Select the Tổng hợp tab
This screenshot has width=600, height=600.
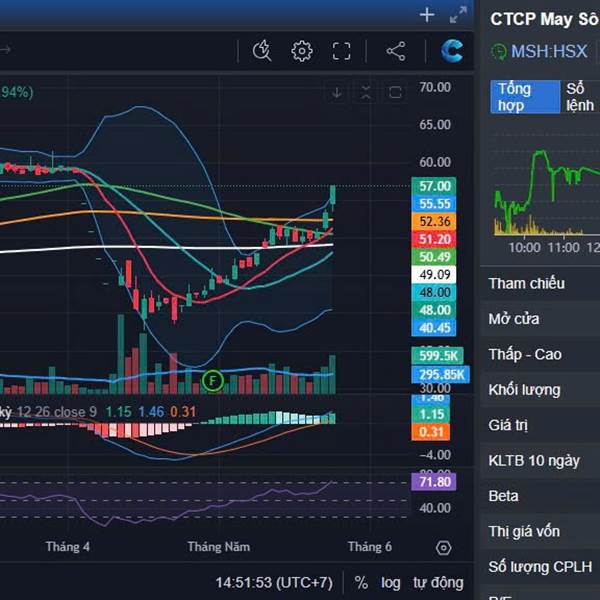pyautogui.click(x=525, y=97)
